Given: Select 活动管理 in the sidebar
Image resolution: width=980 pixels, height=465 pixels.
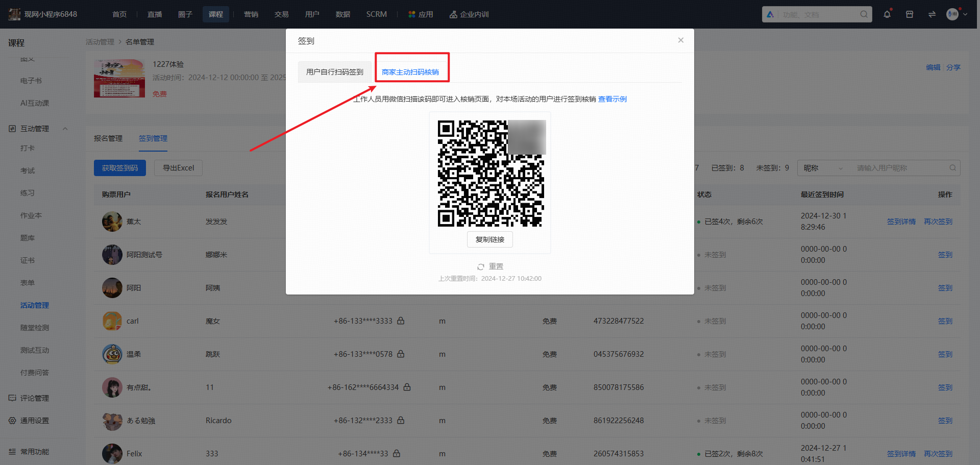Looking at the screenshot, I should (x=35, y=305).
